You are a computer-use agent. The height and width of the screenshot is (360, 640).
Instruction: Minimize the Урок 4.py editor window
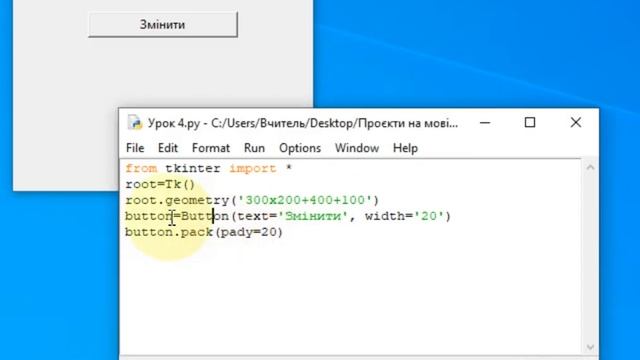(485, 122)
